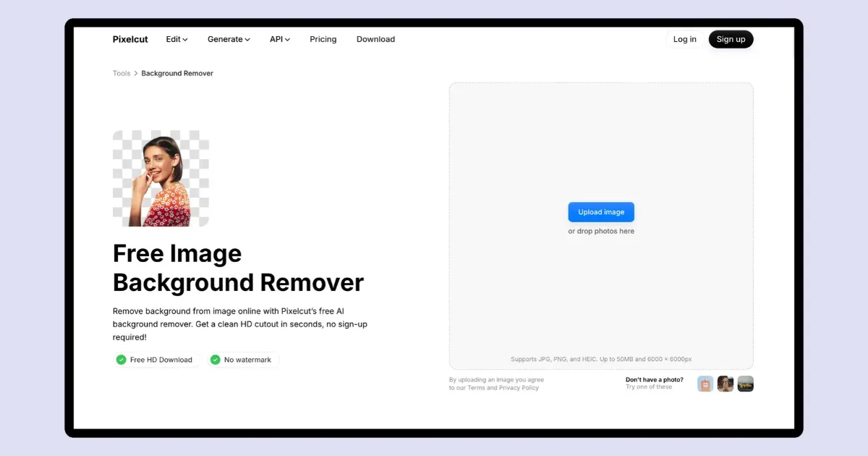Open the Download page link
Image resolution: width=868 pixels, height=456 pixels.
tap(375, 39)
